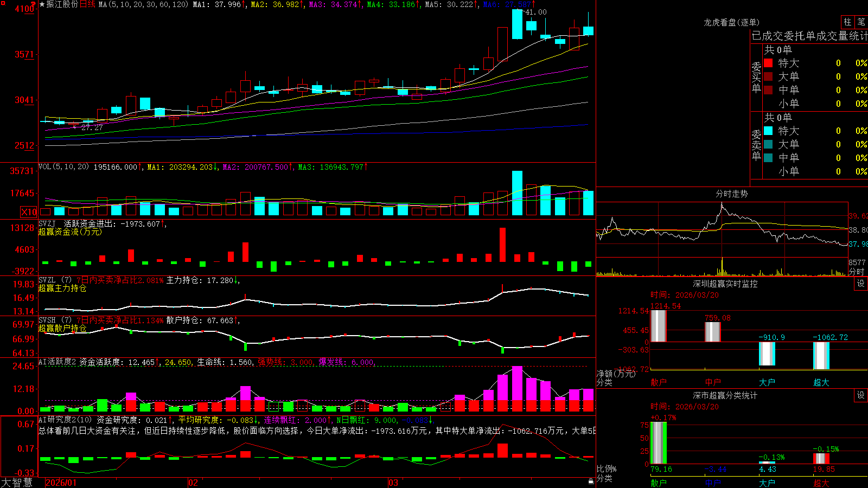Click the star icon before 振江股份
The width and height of the screenshot is (868, 488).
(42, 4)
